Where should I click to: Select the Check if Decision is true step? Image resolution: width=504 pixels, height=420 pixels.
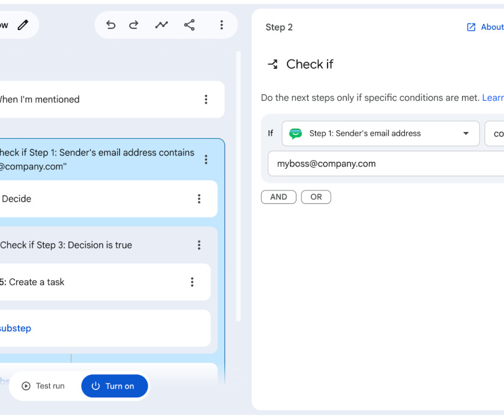107,245
